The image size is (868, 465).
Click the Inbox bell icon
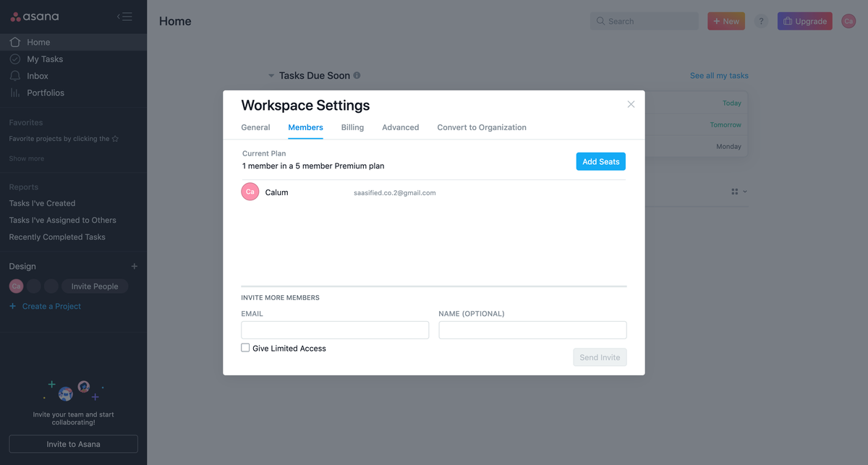15,76
